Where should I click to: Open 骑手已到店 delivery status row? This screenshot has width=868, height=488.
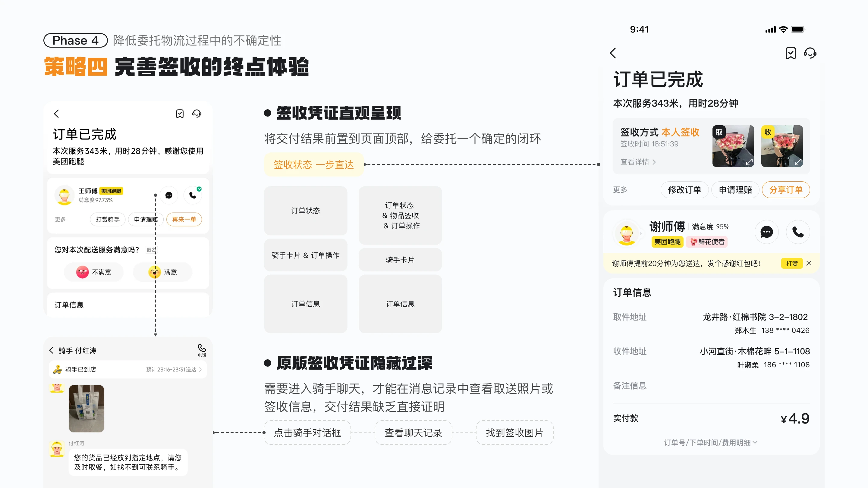[128, 369]
